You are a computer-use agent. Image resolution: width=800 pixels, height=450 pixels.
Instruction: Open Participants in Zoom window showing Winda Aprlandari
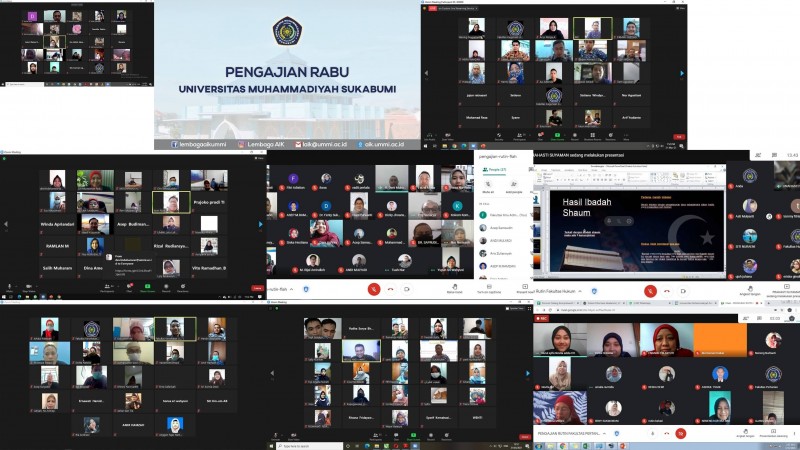[x=107, y=288]
